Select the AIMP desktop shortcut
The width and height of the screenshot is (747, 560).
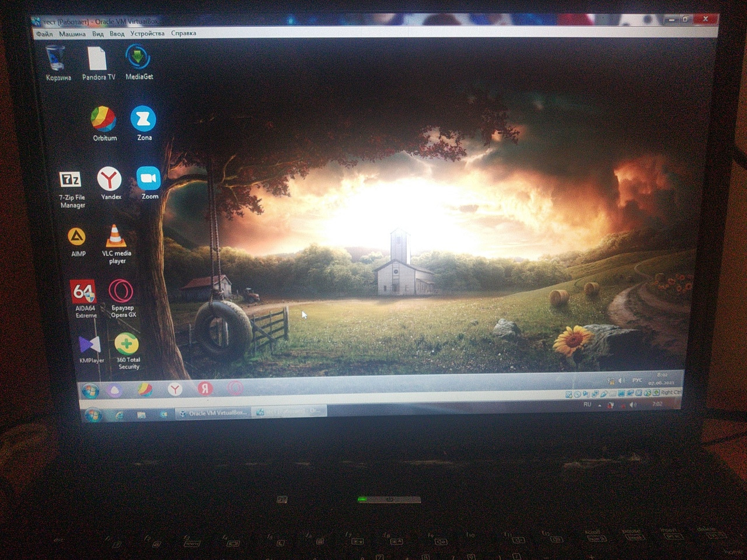(x=78, y=242)
